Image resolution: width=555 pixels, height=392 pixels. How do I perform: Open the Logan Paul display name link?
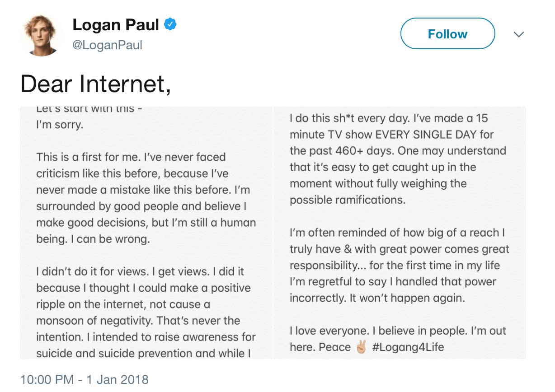tap(116, 25)
